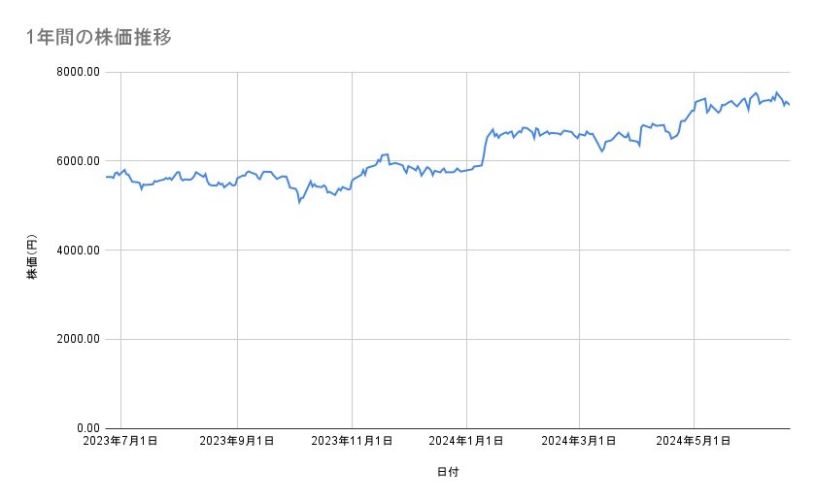
Task: Select the 2024年5月1日 date label
Action: (x=694, y=441)
